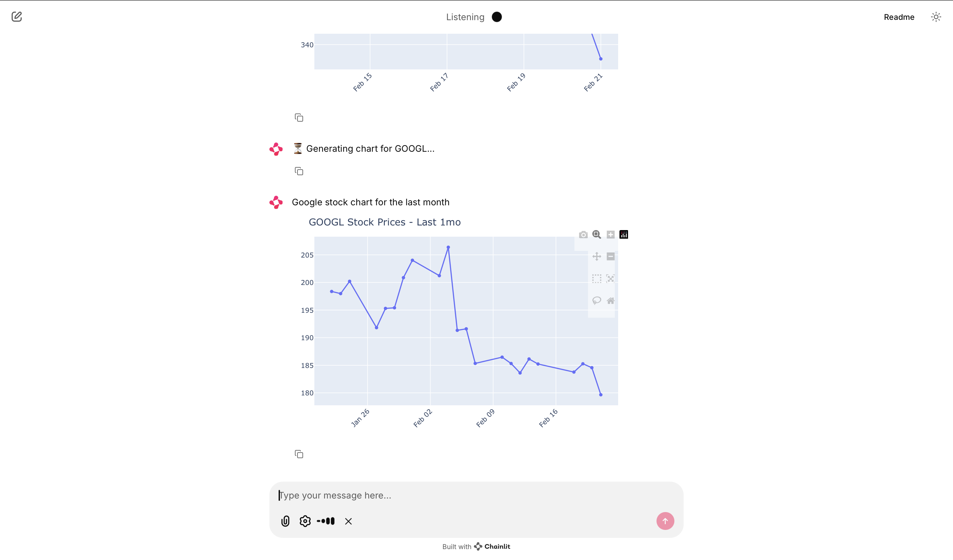Download GOOGL chart as PNG via camera icon
This screenshot has width=953, height=560.
583,235
